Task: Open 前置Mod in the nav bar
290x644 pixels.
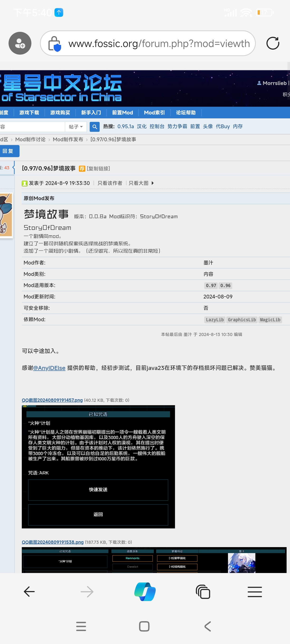Action: 123,113
